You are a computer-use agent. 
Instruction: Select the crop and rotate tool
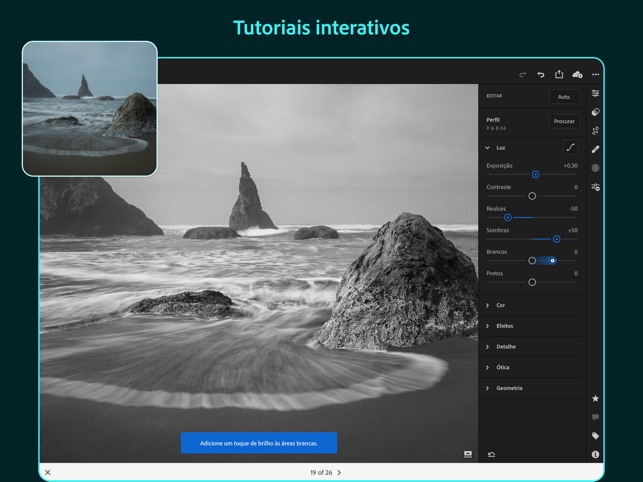coord(596,131)
